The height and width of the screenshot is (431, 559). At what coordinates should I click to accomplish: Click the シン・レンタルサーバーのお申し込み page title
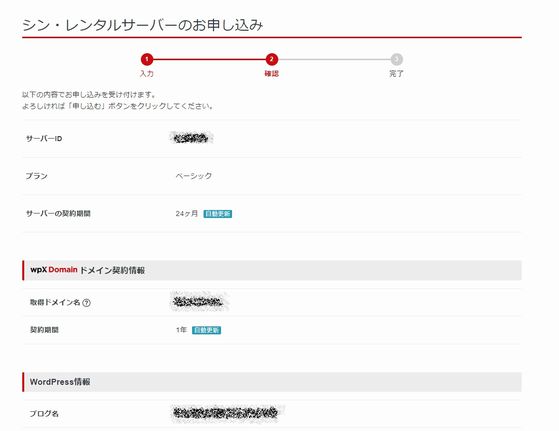(143, 25)
